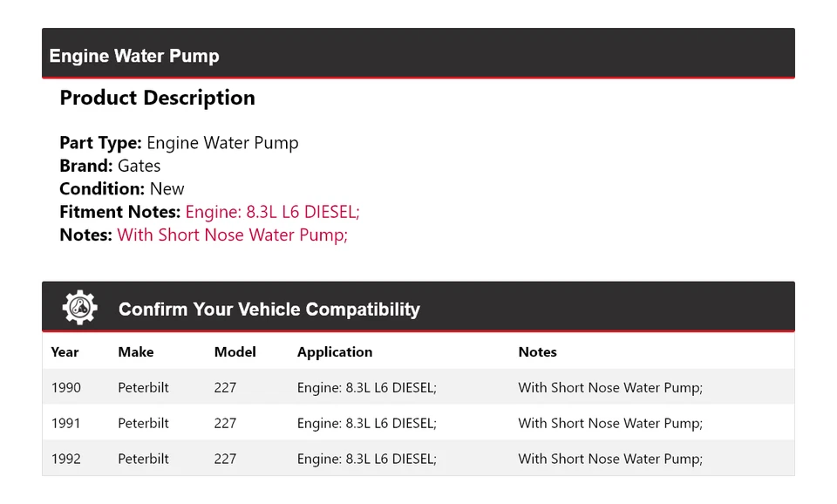Click the Fitment Notes engine text
Screen dimensions: 837x504
pyautogui.click(x=272, y=212)
